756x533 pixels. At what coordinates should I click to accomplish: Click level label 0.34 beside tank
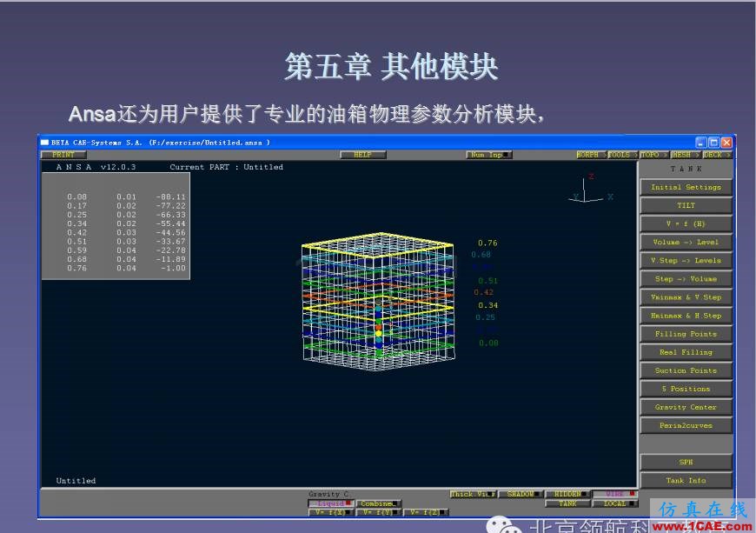pyautogui.click(x=488, y=305)
